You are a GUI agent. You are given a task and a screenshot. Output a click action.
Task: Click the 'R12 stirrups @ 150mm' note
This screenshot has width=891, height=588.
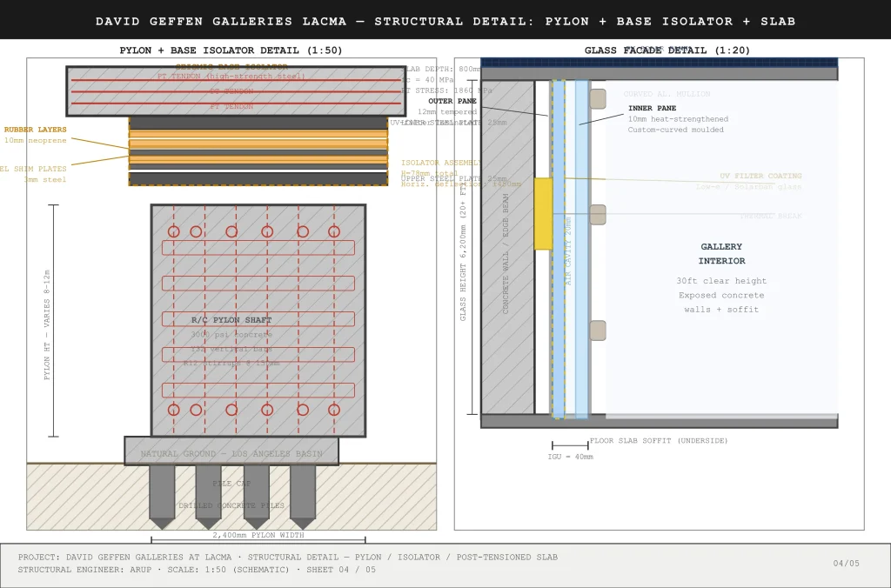[231, 363]
